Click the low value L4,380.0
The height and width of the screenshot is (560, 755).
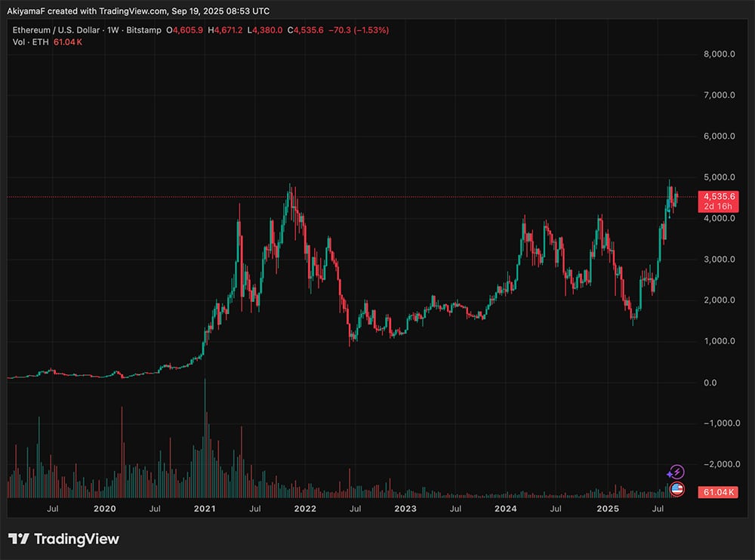[265, 30]
